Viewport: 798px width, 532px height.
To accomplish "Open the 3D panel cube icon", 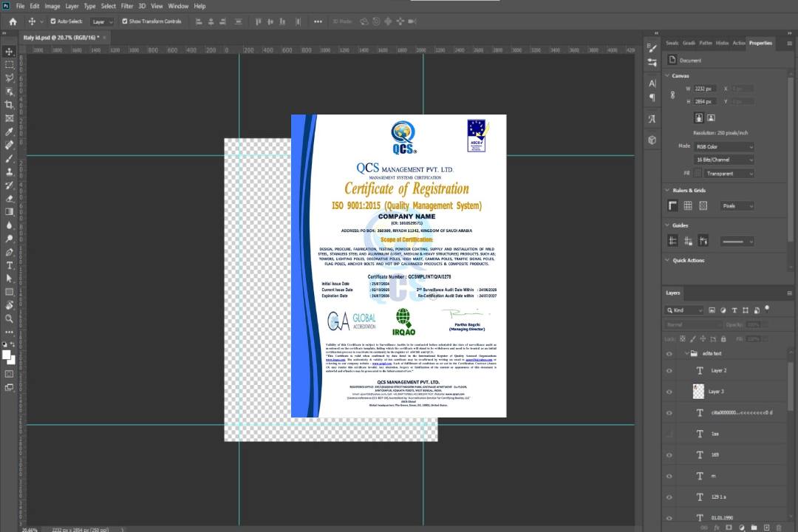I will point(652,140).
